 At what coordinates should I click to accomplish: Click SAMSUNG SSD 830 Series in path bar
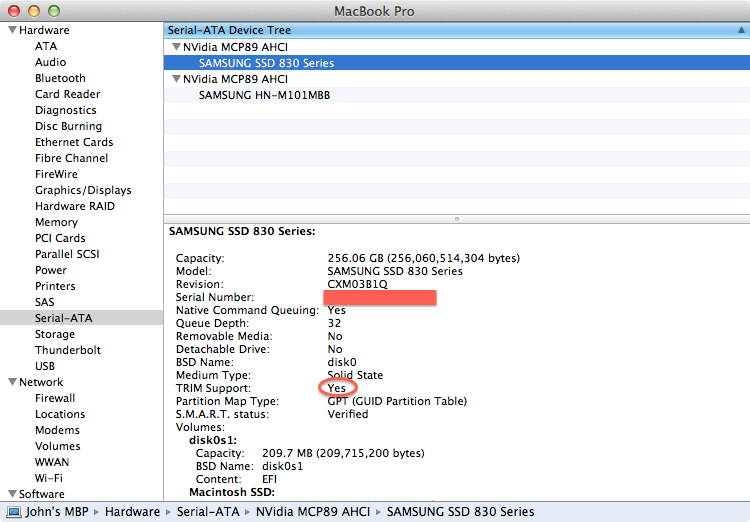pyautogui.click(x=460, y=512)
